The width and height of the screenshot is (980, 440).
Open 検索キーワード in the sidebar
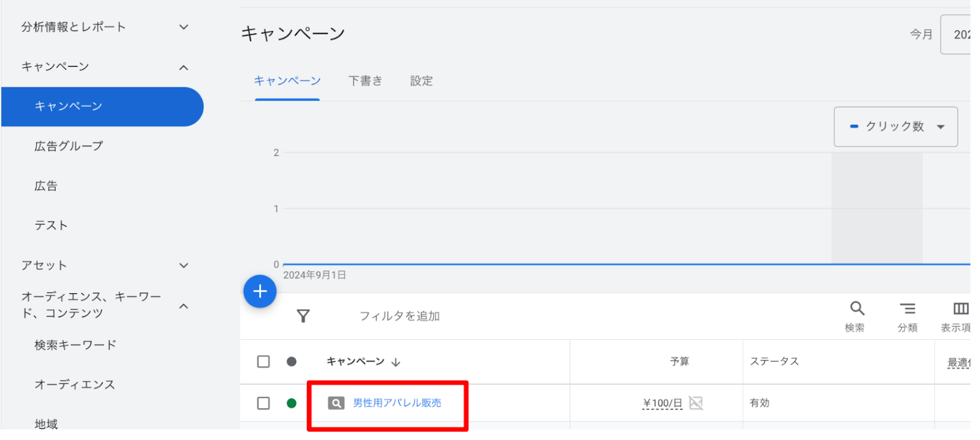point(75,345)
